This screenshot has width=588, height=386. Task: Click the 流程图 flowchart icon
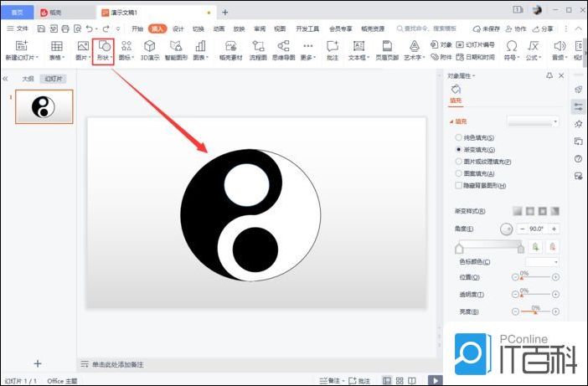(259, 50)
